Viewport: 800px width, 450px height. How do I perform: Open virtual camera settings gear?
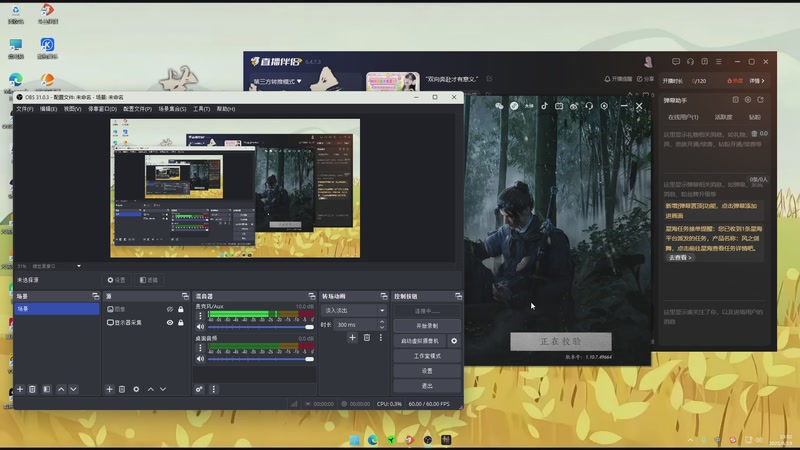pyautogui.click(x=454, y=341)
